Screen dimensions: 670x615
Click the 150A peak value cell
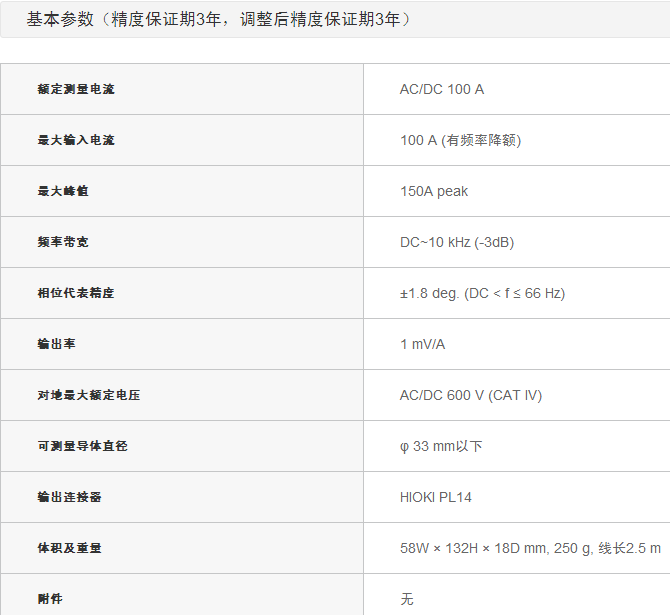click(x=434, y=191)
